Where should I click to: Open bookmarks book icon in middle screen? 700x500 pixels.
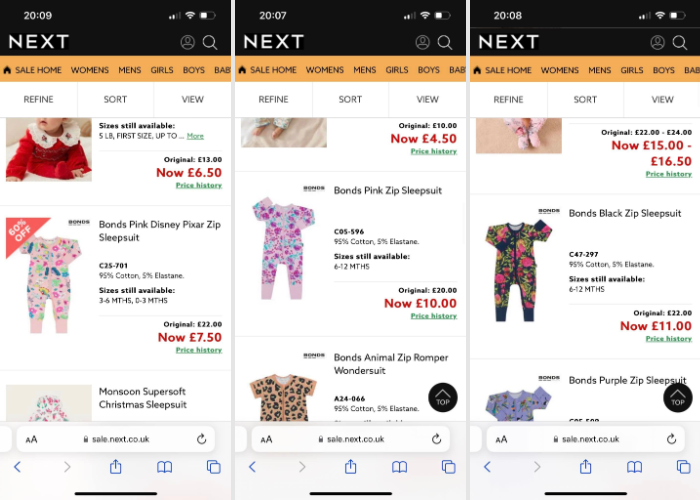[x=400, y=467]
